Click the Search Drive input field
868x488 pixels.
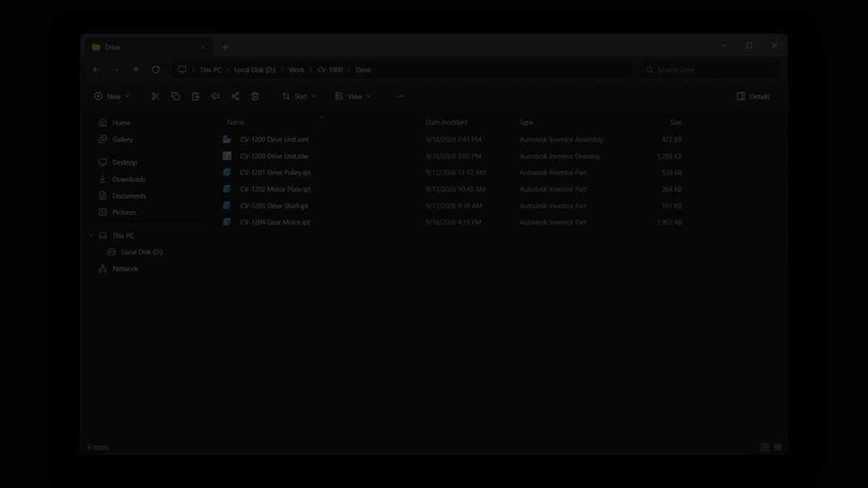[x=710, y=70]
